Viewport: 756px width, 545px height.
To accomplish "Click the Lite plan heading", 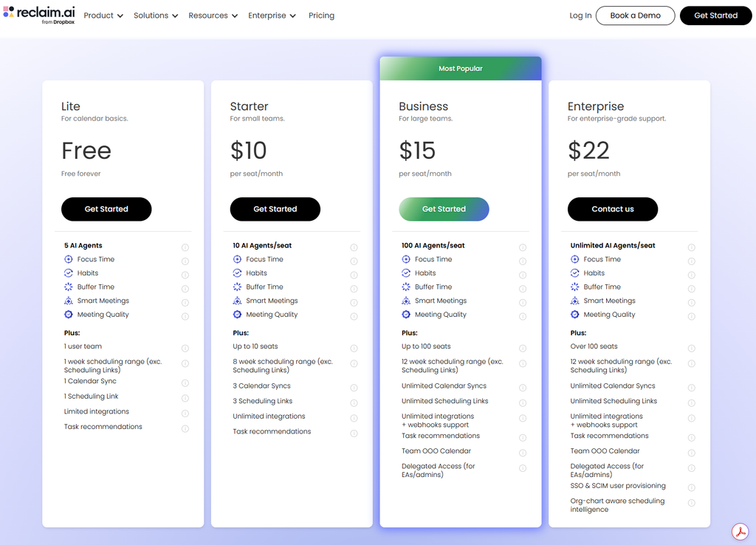I will click(71, 106).
